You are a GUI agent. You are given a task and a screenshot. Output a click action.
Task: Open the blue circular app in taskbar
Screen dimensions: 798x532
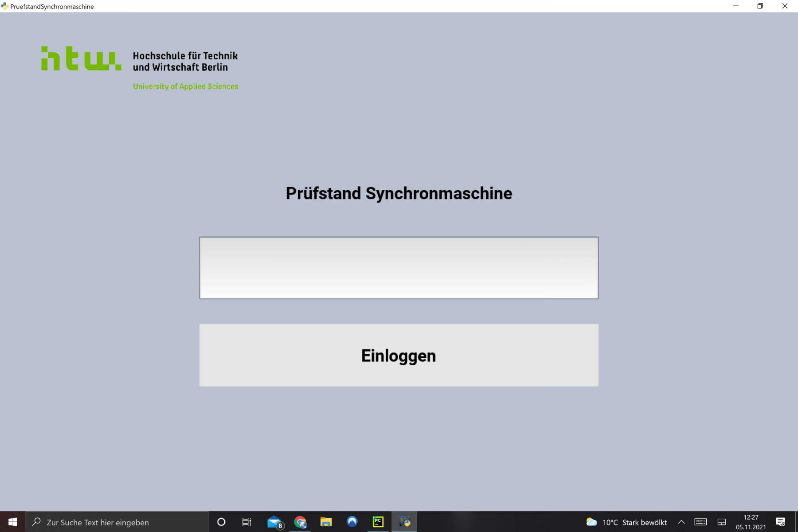[x=352, y=522]
